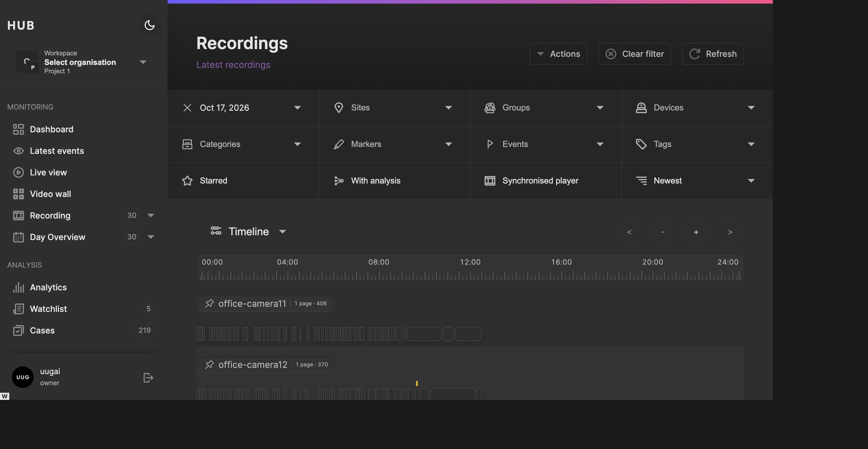Open Watchlist page

[48, 309]
